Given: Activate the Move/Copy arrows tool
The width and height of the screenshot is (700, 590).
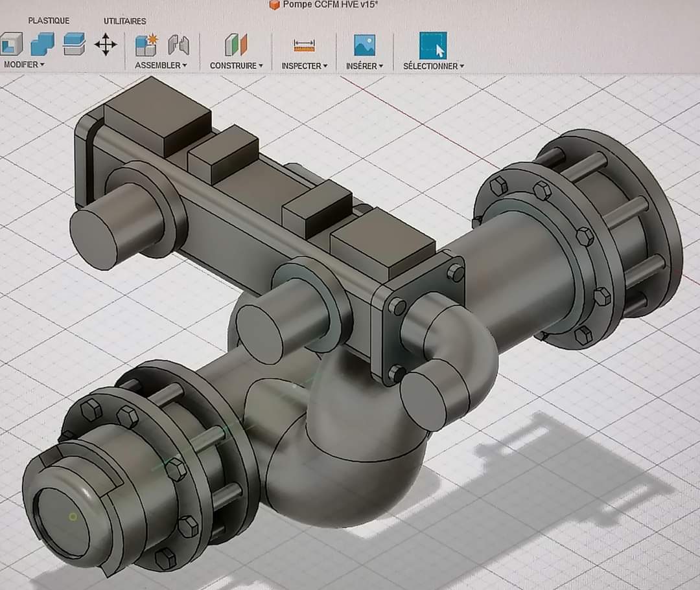Looking at the screenshot, I should pyautogui.click(x=106, y=45).
